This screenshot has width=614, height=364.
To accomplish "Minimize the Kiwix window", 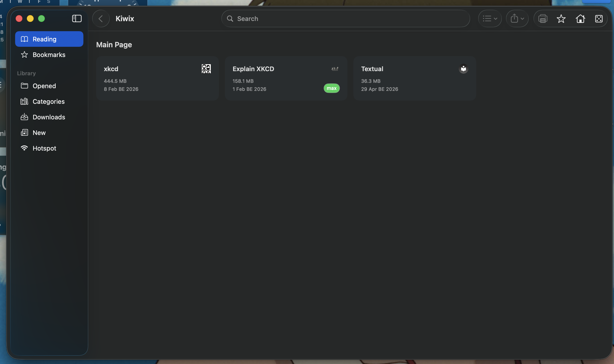I will coord(30,19).
